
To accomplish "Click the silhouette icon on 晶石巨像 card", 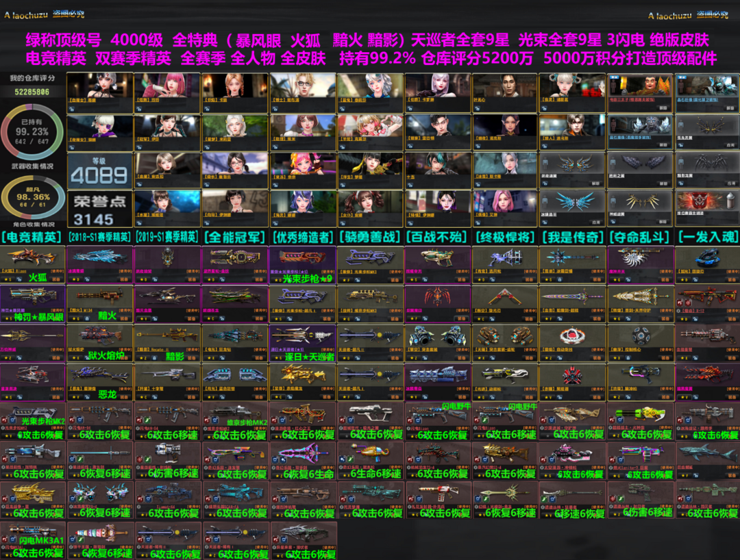I will pos(681,86).
